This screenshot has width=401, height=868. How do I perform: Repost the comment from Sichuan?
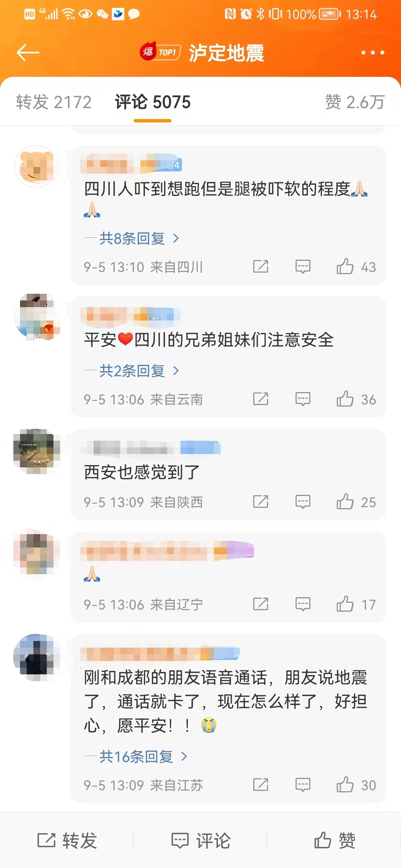261,266
